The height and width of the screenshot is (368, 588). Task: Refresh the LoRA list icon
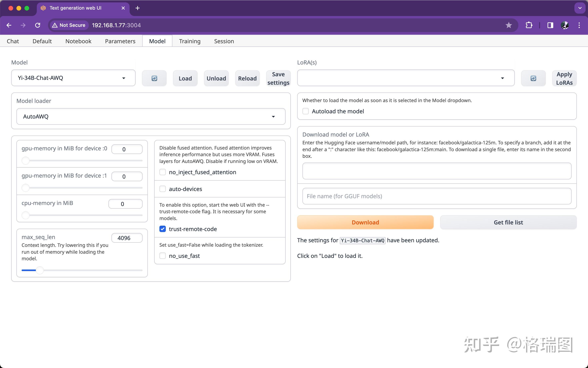point(533,78)
